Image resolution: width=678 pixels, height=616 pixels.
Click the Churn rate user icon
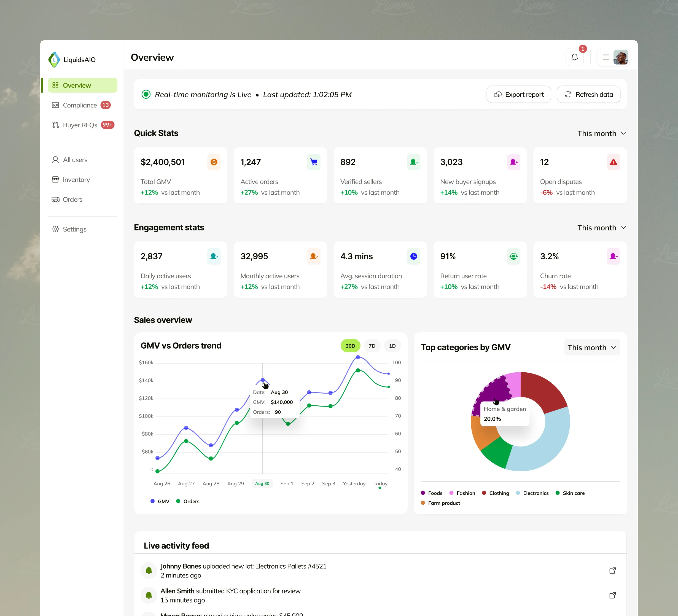pos(614,256)
